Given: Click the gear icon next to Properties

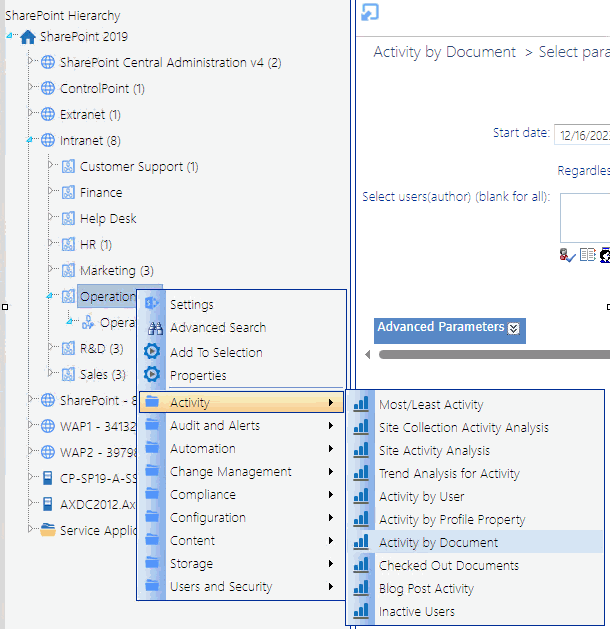Looking at the screenshot, I should tap(152, 374).
